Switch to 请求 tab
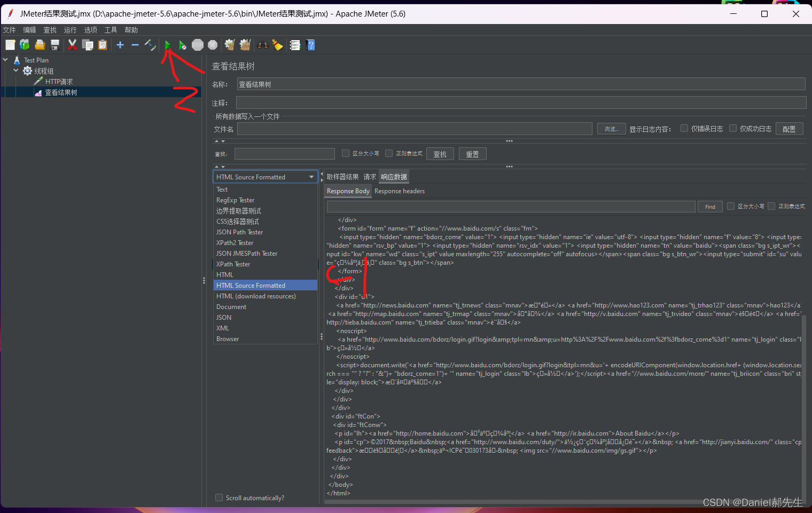 (370, 177)
